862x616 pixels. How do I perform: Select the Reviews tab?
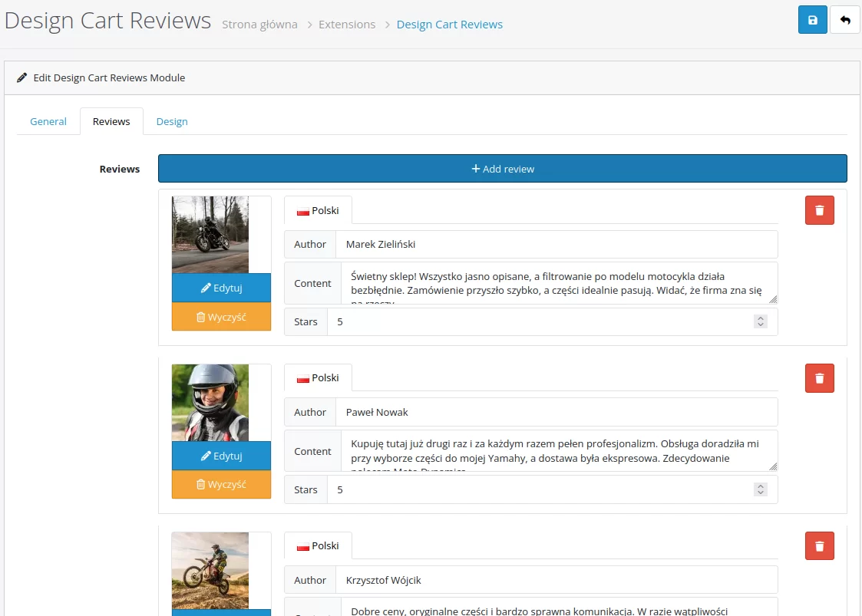tap(111, 121)
